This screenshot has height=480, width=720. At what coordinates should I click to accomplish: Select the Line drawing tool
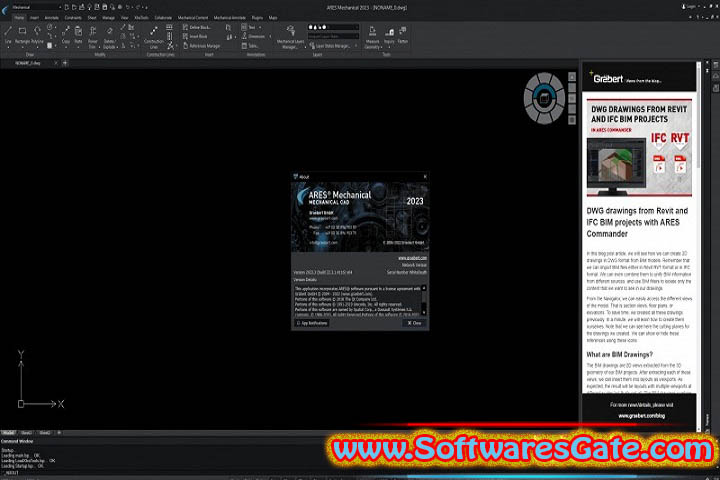8,35
